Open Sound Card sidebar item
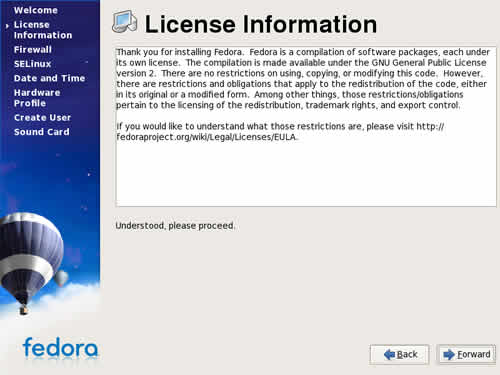Viewport: 500px width, 375px height. click(x=42, y=132)
